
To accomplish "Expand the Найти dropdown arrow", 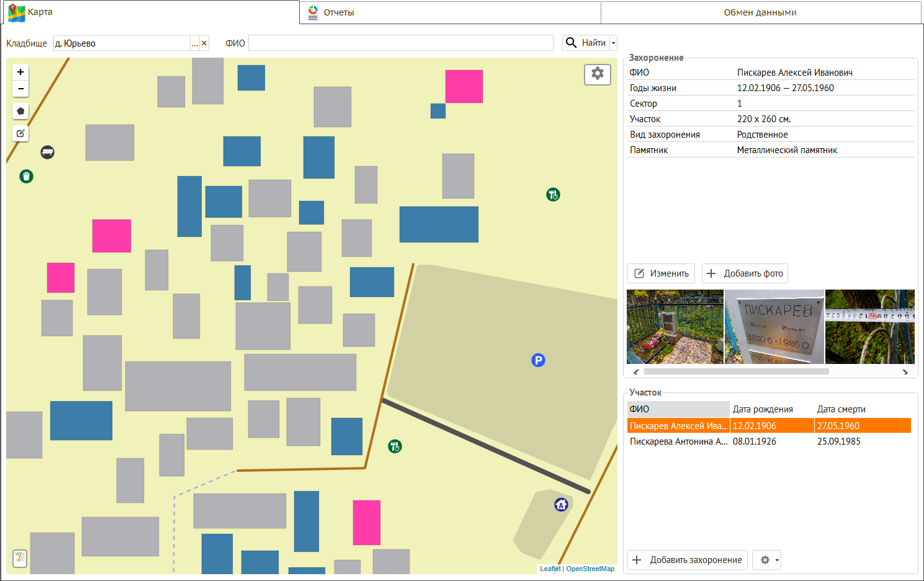I will point(614,43).
